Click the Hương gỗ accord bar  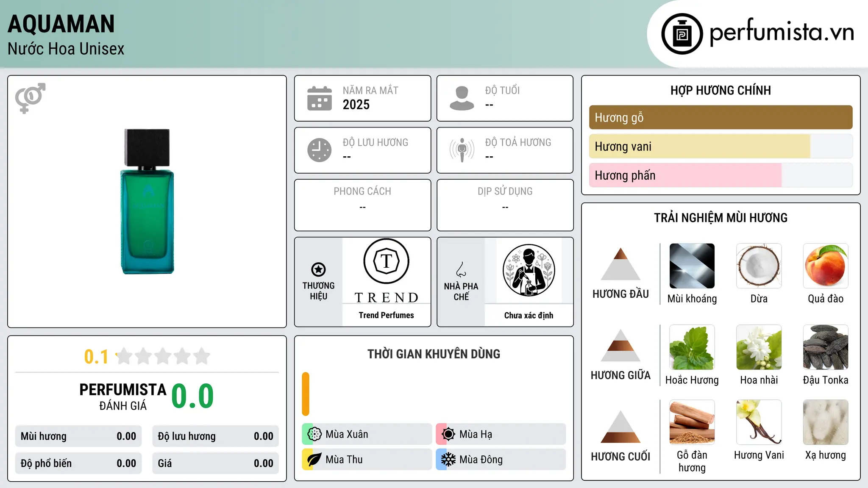point(721,117)
